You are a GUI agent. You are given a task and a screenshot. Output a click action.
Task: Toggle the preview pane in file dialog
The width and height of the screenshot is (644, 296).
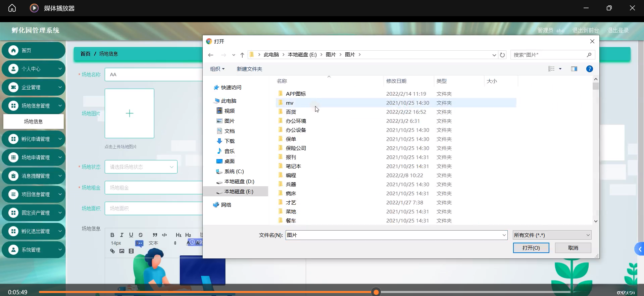click(x=574, y=69)
